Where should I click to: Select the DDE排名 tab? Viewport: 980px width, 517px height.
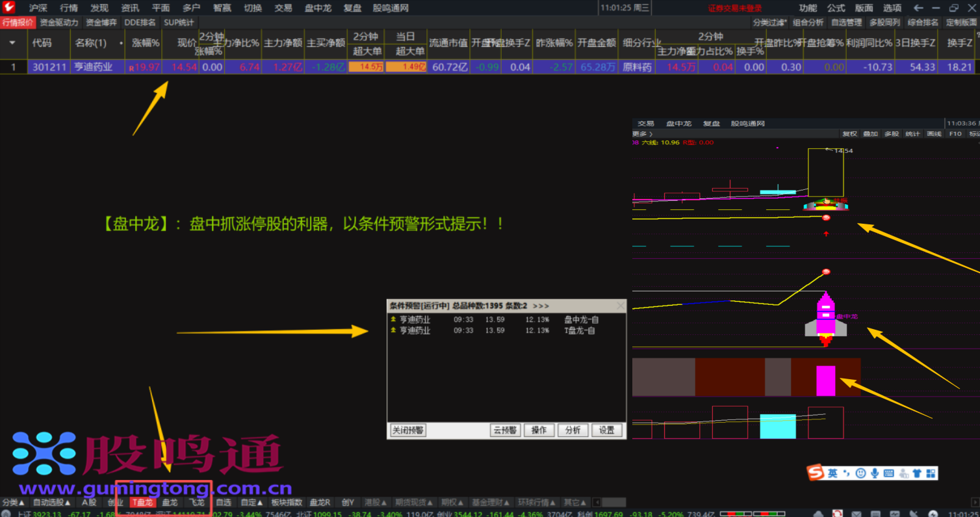click(x=140, y=22)
